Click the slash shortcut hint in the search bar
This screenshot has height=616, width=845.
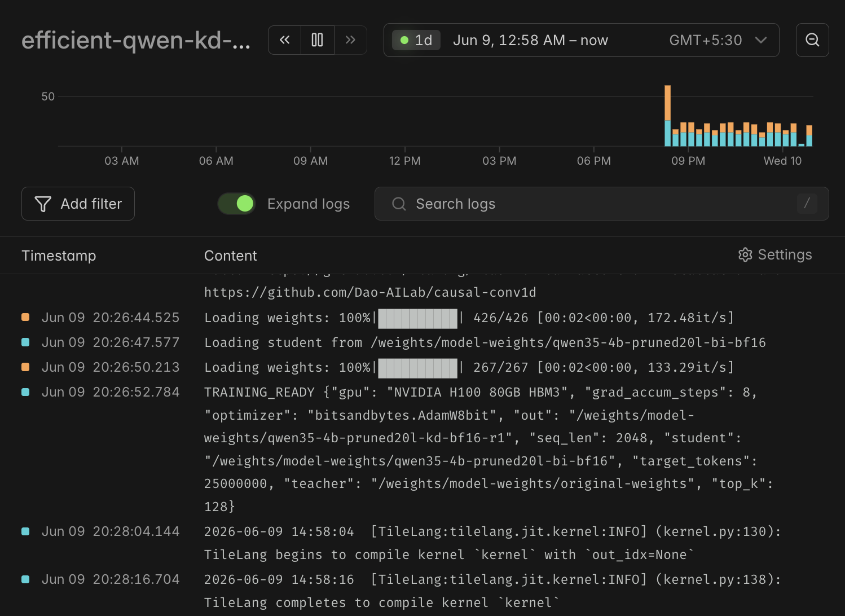807,204
